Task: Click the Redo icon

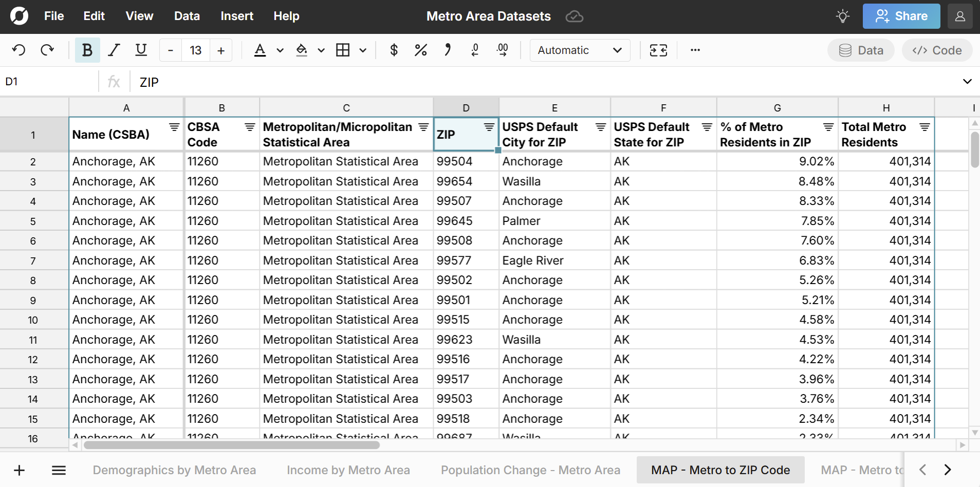Action: [x=47, y=50]
